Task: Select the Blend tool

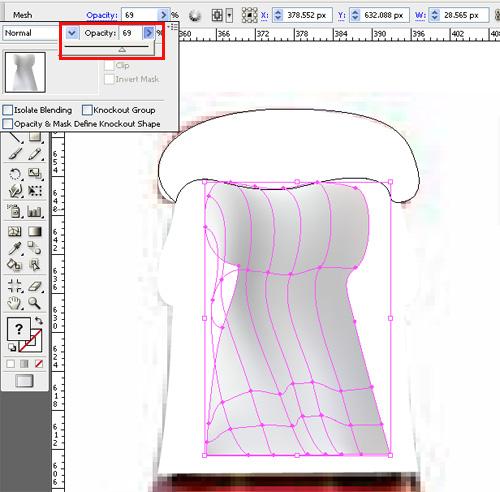Action: coord(35,248)
